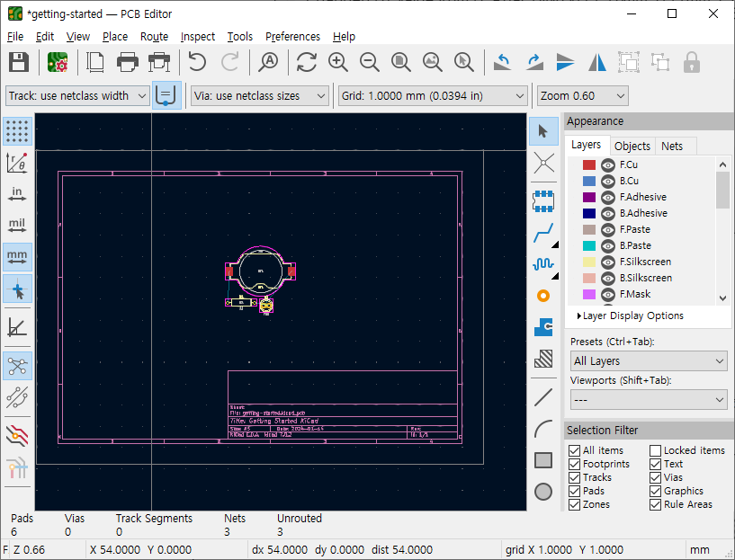The height and width of the screenshot is (560, 735).
Task: Zoom to fit the page
Action: [x=401, y=62]
